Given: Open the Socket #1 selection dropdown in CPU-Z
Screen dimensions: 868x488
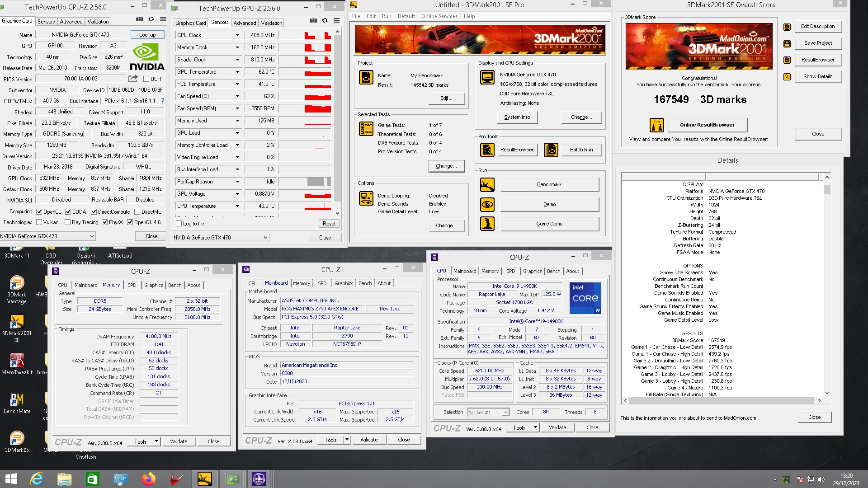Looking at the screenshot, I should tap(488, 412).
